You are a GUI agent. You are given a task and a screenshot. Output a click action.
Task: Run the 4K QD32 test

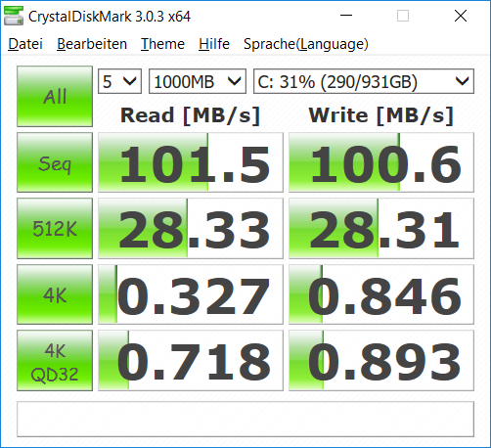pyautogui.click(x=55, y=361)
